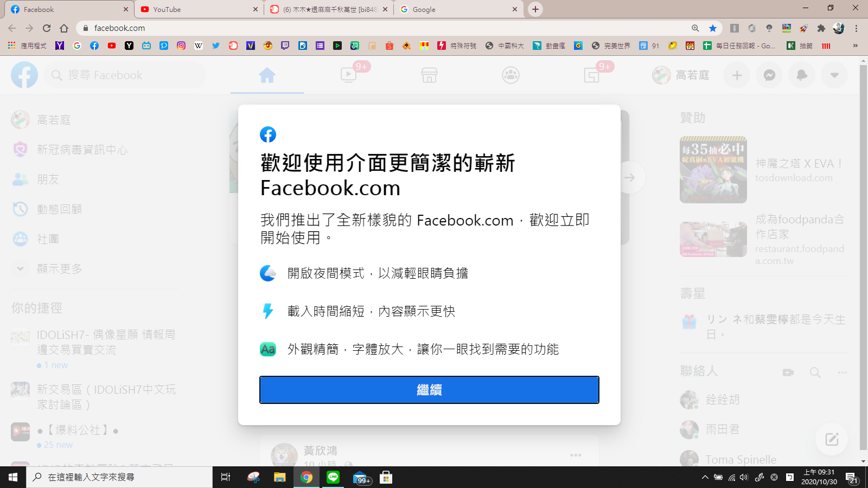
Task: Reload the page
Action: tap(47, 28)
